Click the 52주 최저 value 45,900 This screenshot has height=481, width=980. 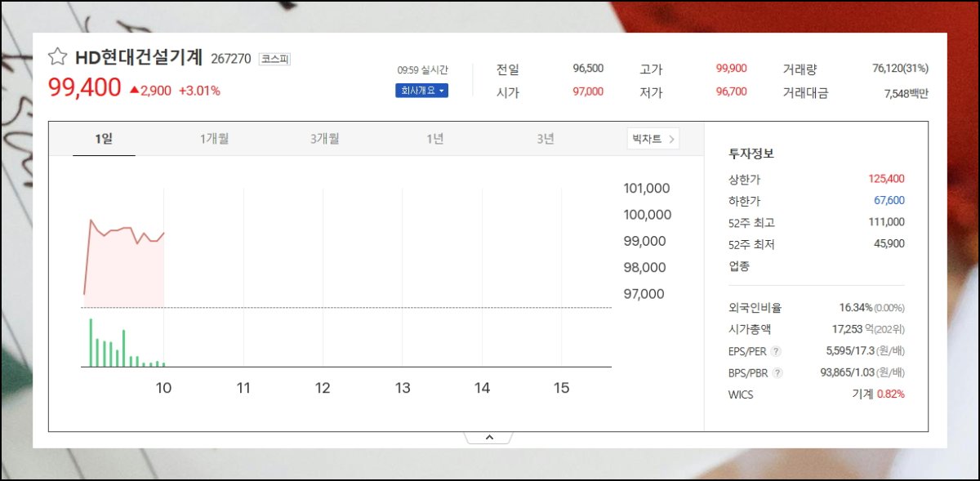889,243
